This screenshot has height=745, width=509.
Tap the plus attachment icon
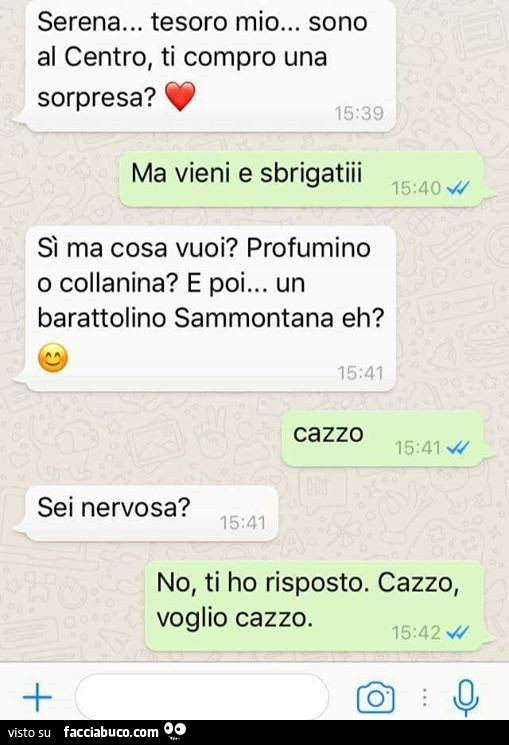[x=37, y=697]
